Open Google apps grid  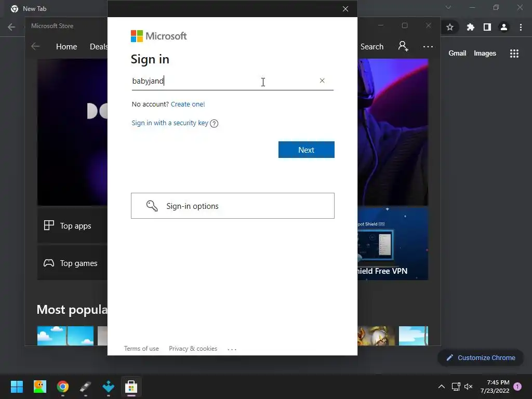coord(514,54)
